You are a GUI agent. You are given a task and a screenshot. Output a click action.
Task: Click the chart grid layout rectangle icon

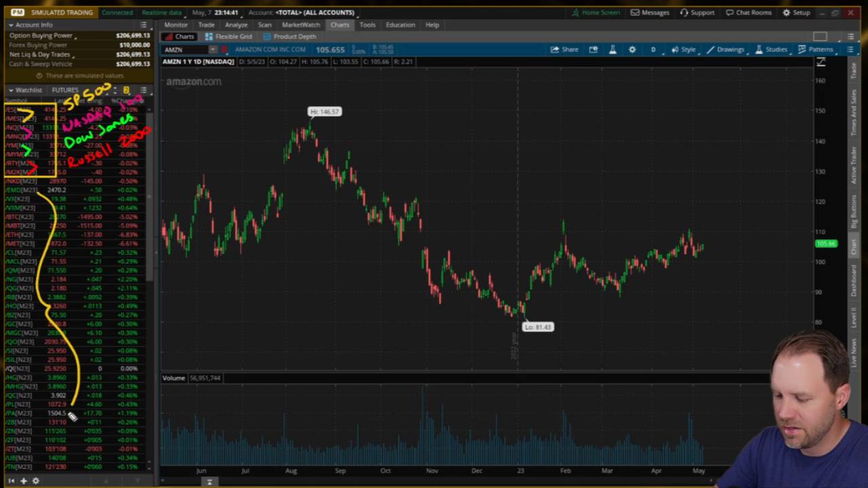click(820, 37)
